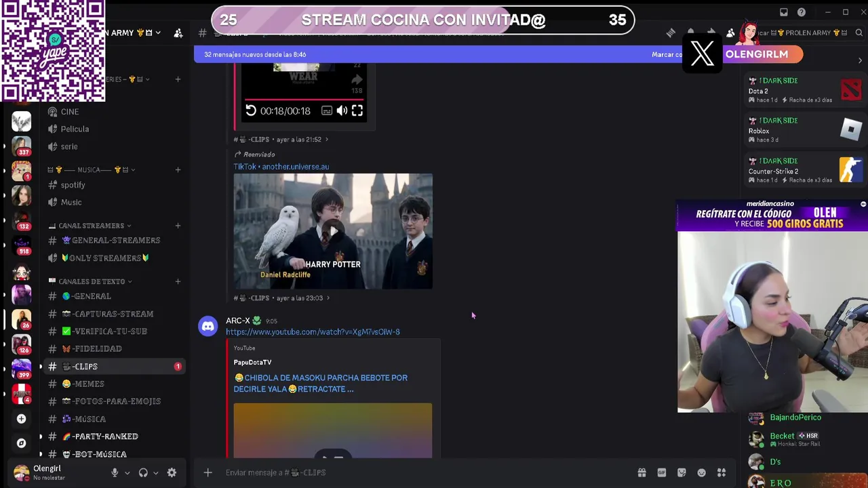Open TikTok another.universe.au link

point(281,167)
